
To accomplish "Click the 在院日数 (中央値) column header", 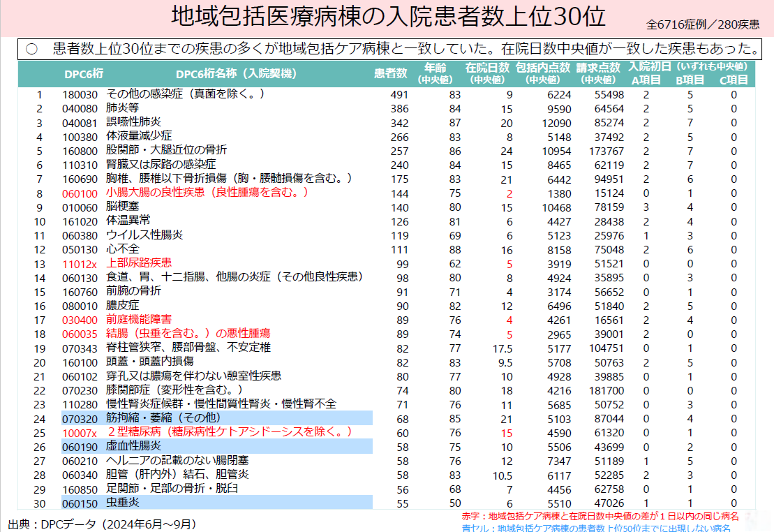I will [487, 73].
